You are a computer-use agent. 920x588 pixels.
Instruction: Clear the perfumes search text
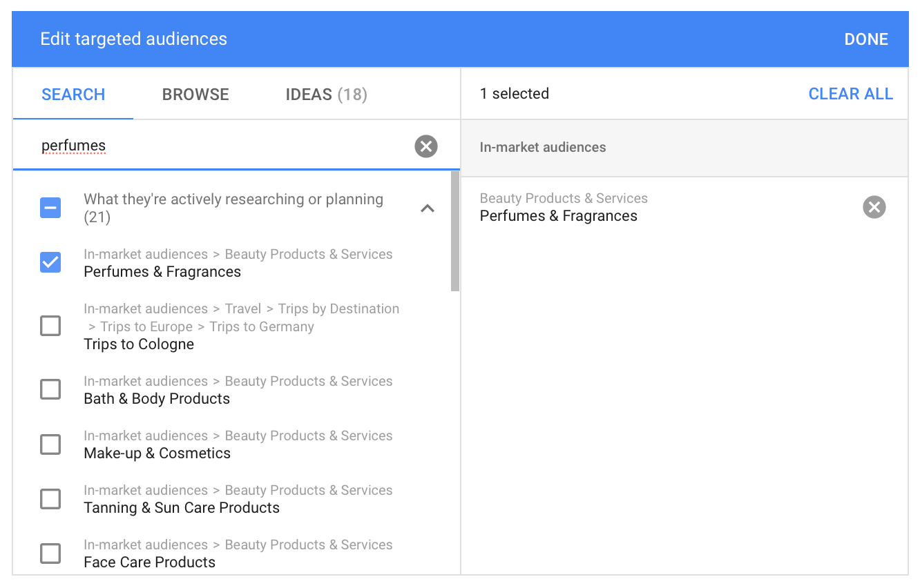[426, 146]
